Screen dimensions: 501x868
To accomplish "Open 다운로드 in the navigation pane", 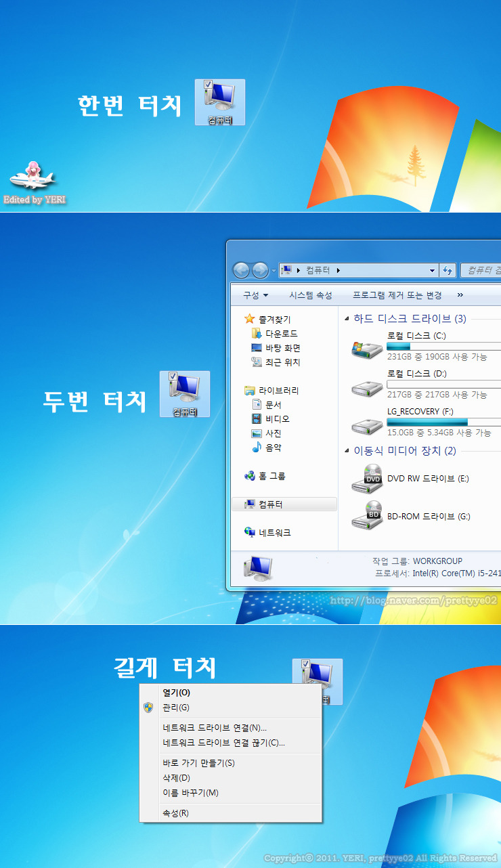I will (x=274, y=334).
